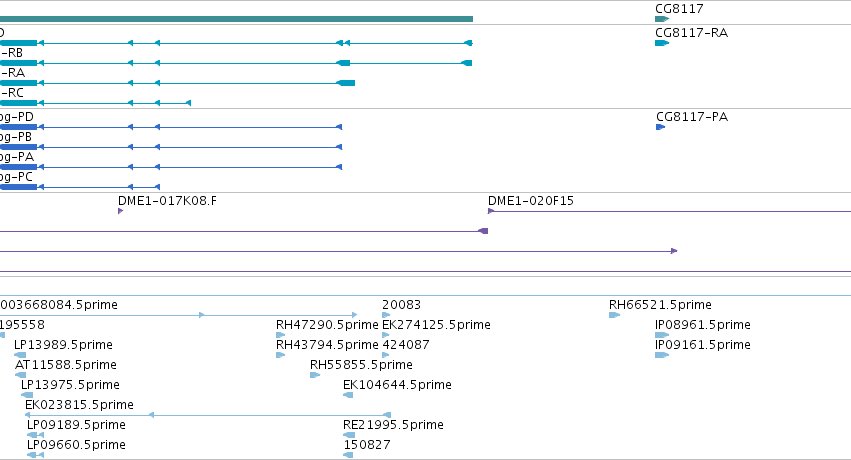Click the IP08961.5prime EST glyph

[662, 335]
